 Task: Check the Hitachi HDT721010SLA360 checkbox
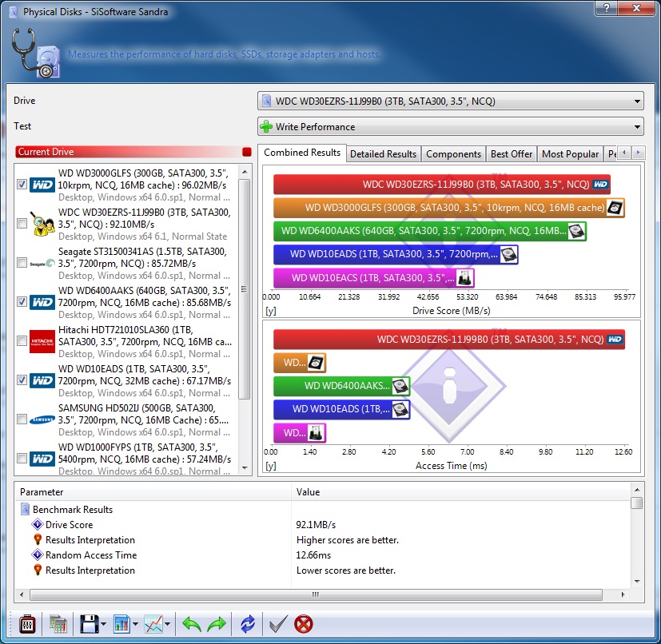click(22, 341)
